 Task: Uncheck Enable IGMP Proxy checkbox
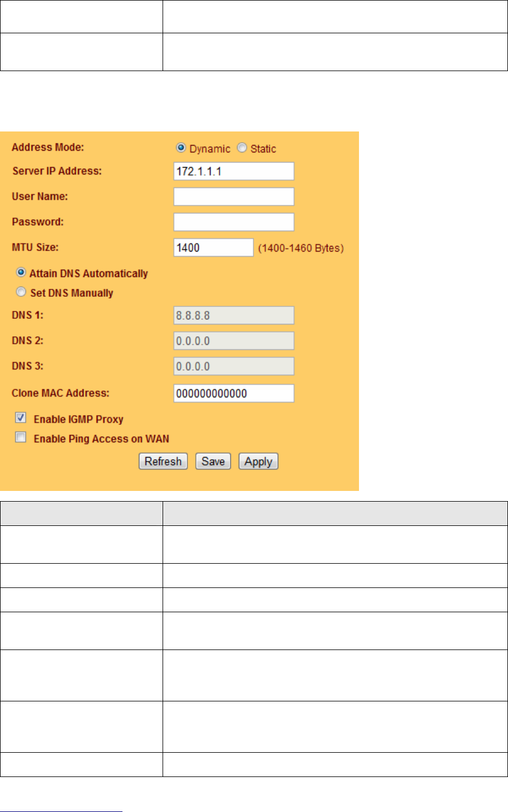pos(21,418)
